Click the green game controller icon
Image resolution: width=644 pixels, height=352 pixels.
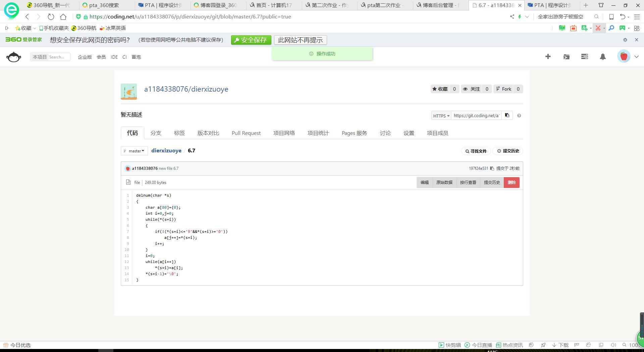pos(623,28)
